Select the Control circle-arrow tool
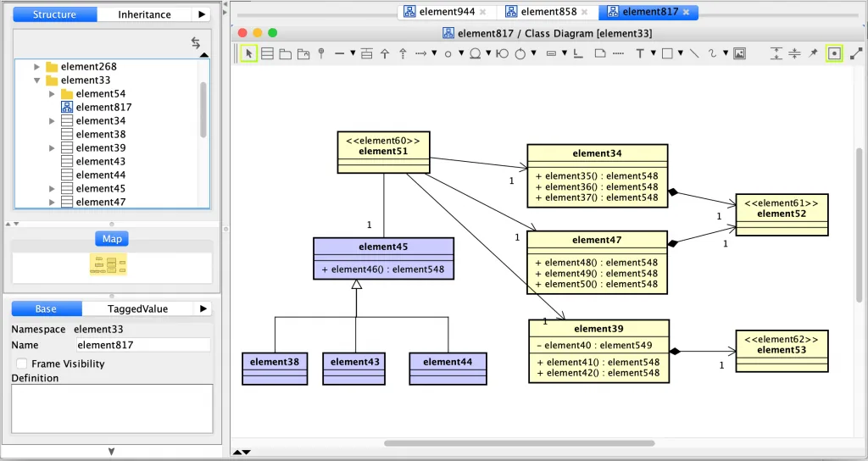The height and width of the screenshot is (461, 868). coord(520,53)
